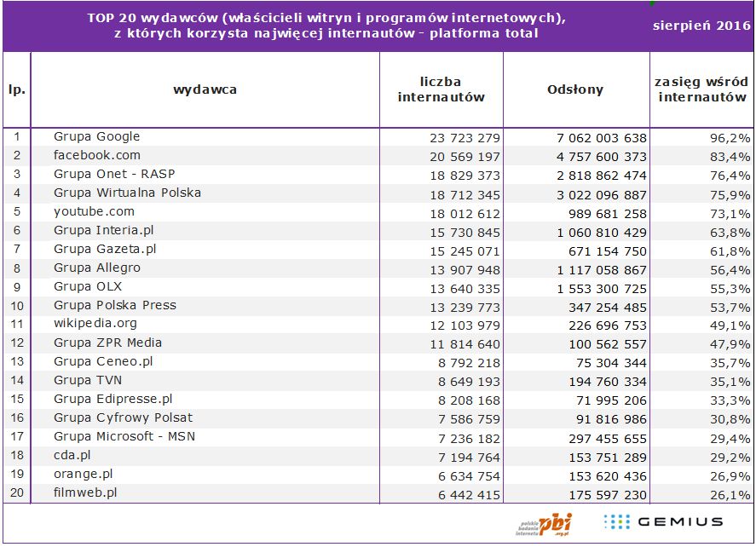The width and height of the screenshot is (756, 547).
Task: Click Grupa Wirtualna Polska name
Action: (127, 193)
